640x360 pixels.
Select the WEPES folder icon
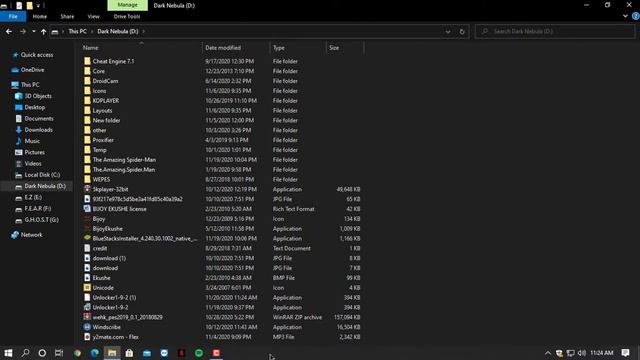coord(87,179)
